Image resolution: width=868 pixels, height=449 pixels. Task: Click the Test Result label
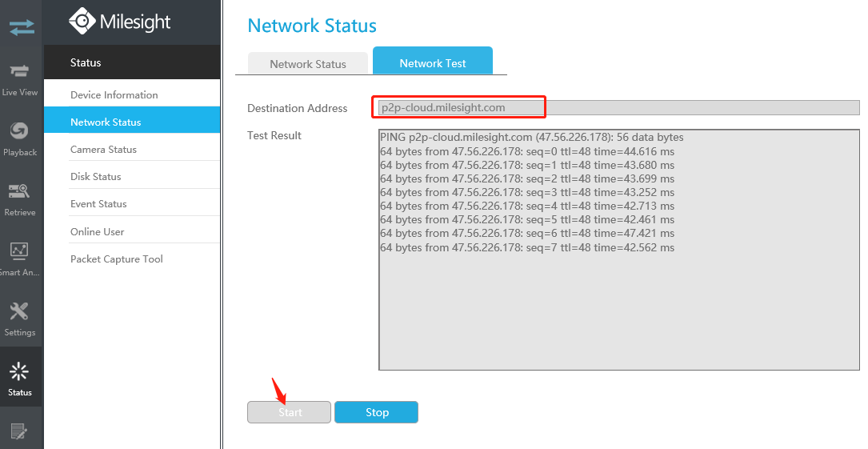pyautogui.click(x=274, y=135)
